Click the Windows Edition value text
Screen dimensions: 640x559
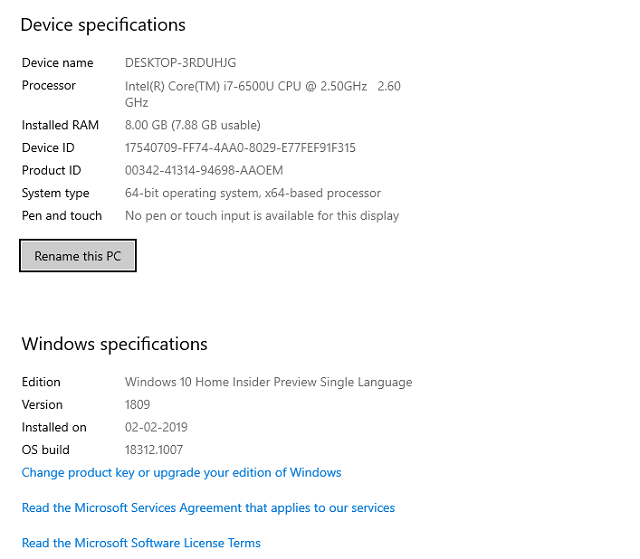pyautogui.click(x=269, y=382)
